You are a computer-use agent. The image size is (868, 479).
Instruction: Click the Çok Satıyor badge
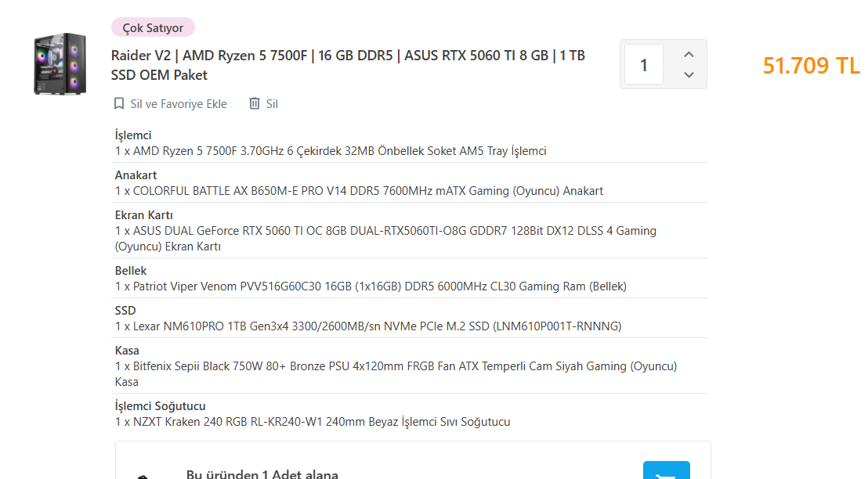coord(153,27)
